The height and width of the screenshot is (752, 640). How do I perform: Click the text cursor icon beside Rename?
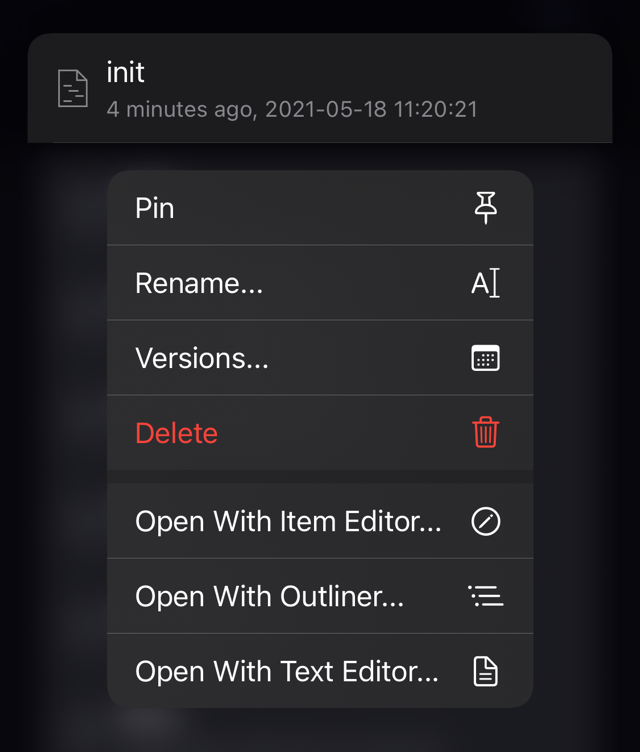[x=486, y=283]
